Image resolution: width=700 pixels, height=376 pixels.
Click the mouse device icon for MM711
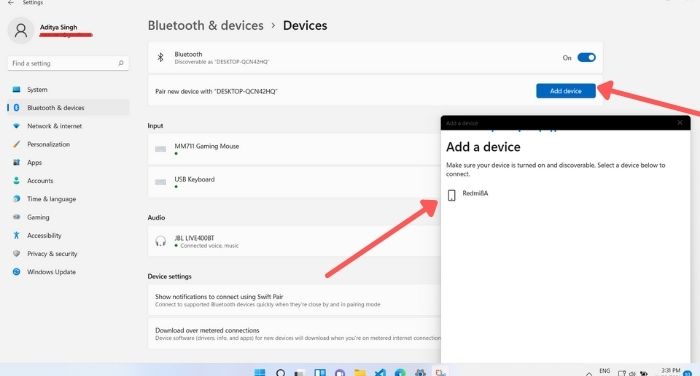(x=161, y=149)
